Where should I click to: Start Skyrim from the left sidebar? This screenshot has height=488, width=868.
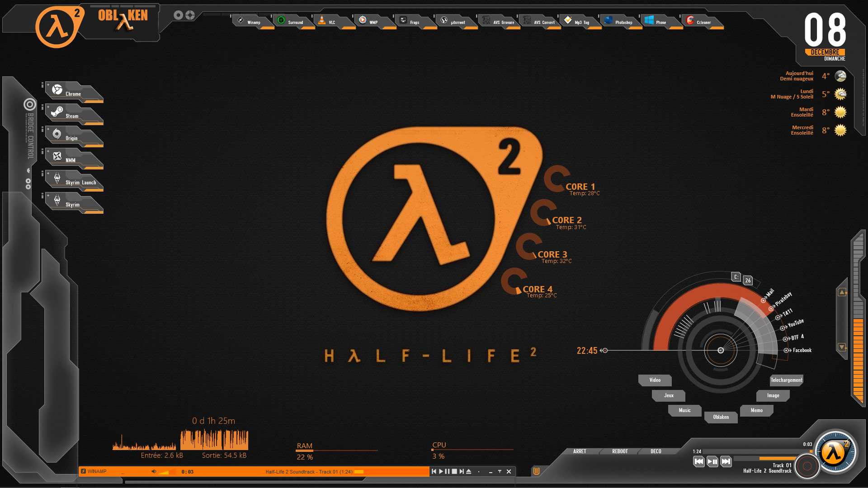[x=75, y=203]
